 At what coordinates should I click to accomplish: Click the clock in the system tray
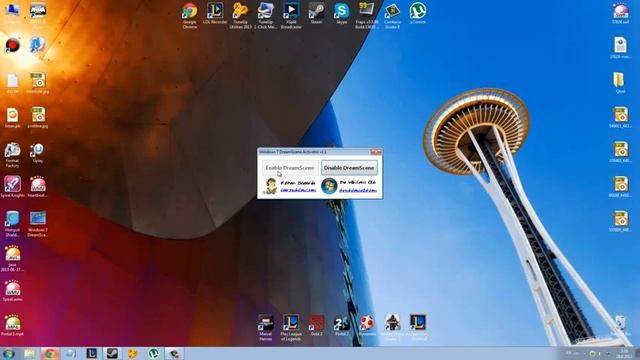624,353
